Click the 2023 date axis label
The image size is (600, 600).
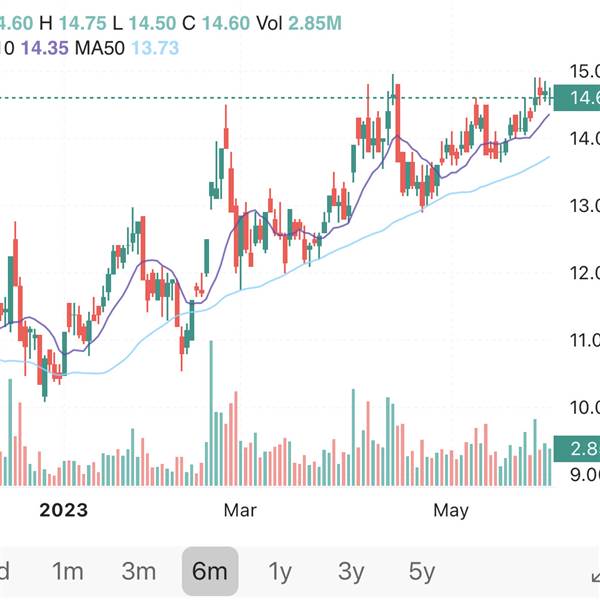pos(64,510)
